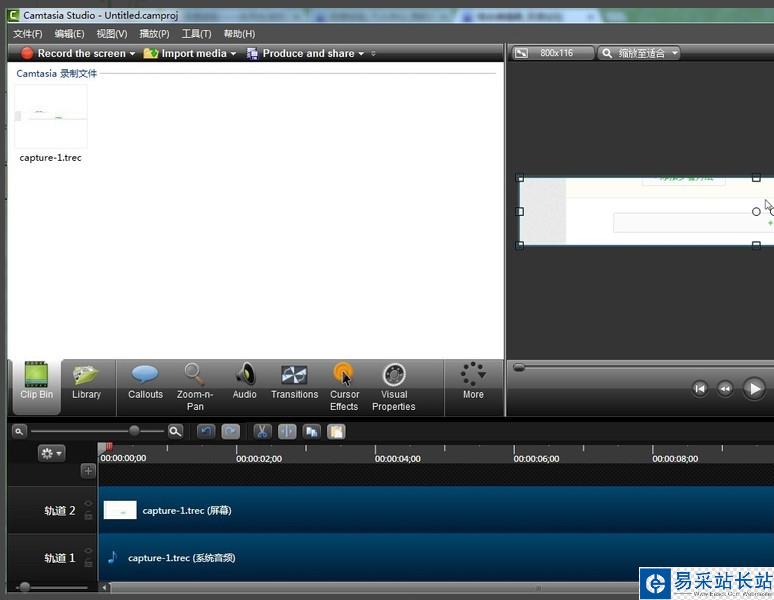Toggle the lock for 轨道 1
Screen dimensions: 774x600
(x=88, y=563)
